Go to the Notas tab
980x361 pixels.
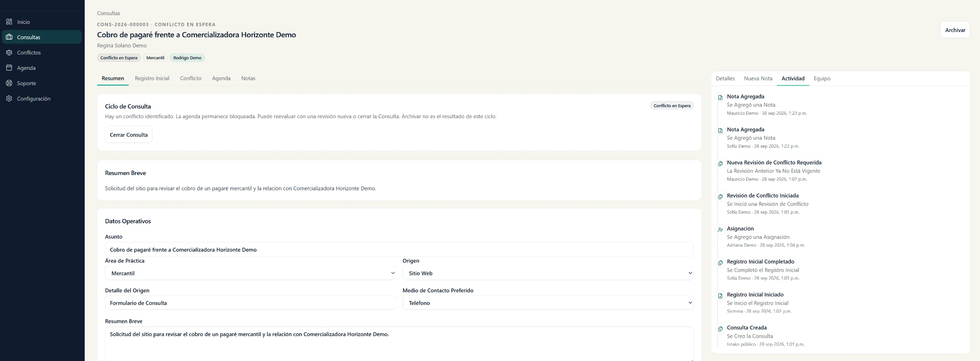pyautogui.click(x=248, y=78)
